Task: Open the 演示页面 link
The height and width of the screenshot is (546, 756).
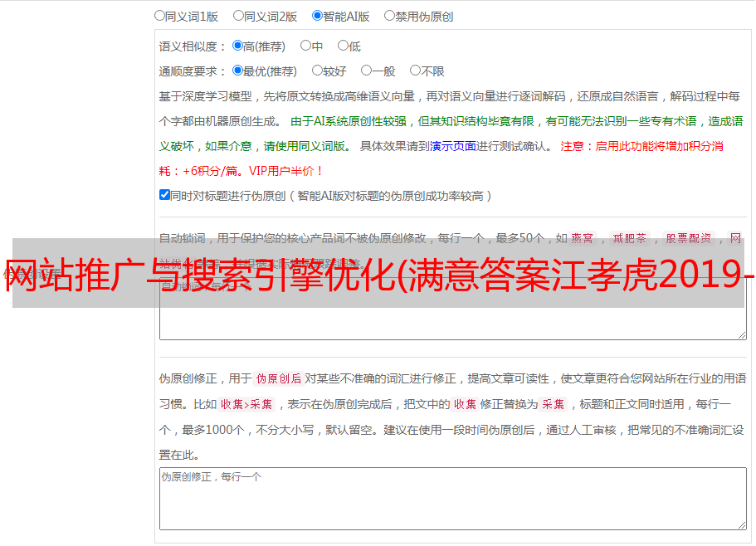Action: pos(453,146)
